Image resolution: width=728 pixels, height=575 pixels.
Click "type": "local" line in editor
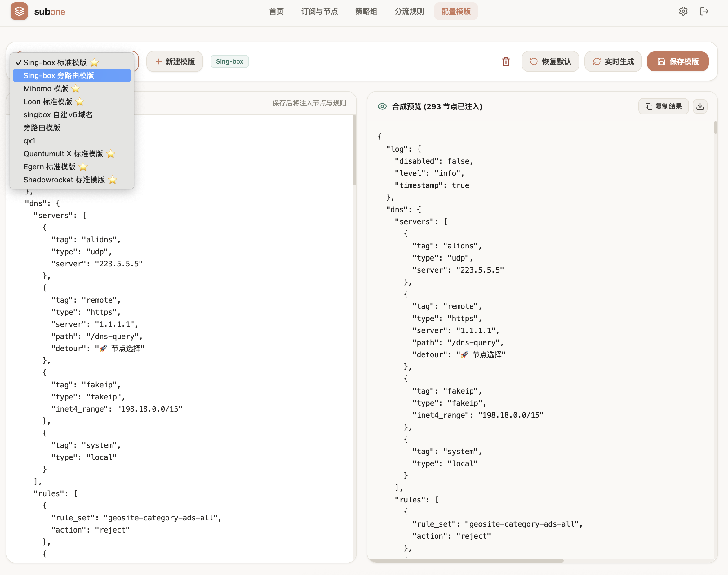[84, 457]
